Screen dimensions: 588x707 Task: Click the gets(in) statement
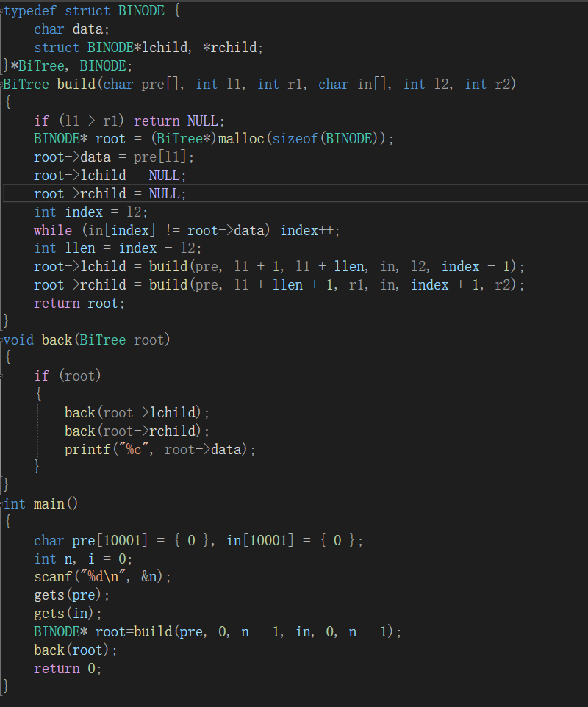click(68, 613)
